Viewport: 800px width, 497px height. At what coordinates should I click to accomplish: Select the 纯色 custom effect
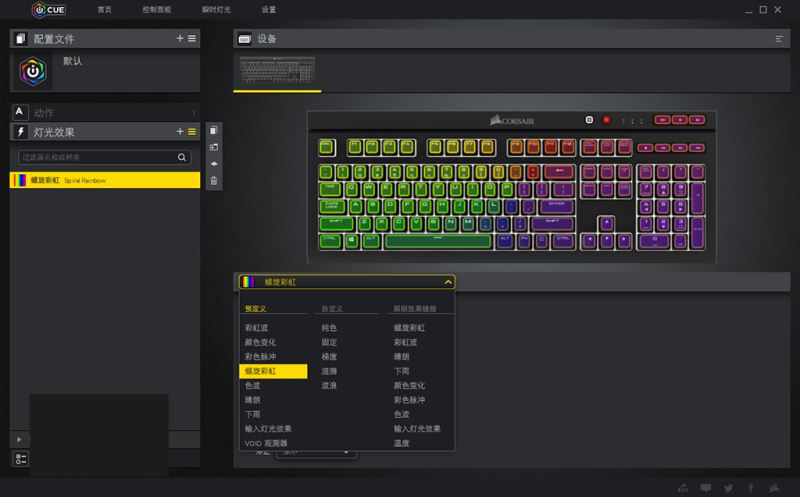click(329, 328)
